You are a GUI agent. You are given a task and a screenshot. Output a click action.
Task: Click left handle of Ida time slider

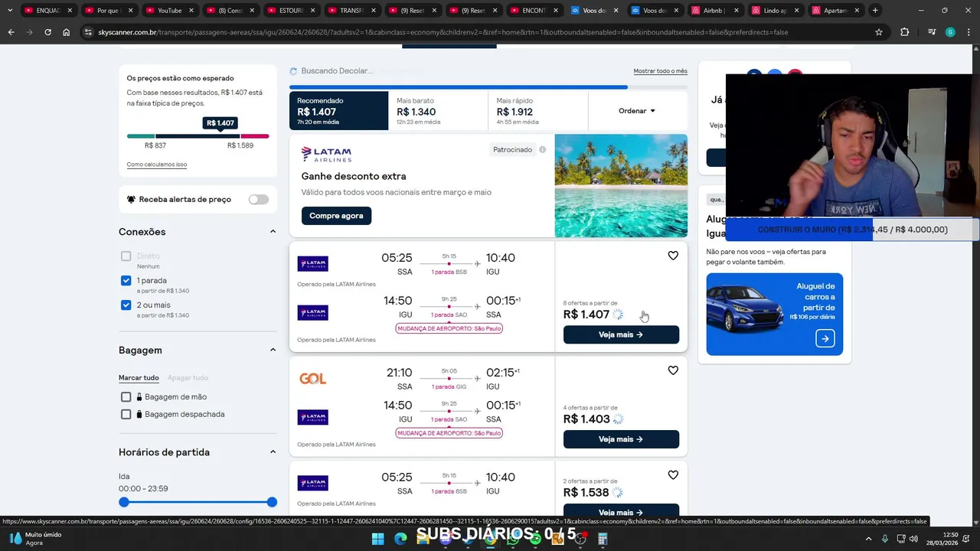124,502
